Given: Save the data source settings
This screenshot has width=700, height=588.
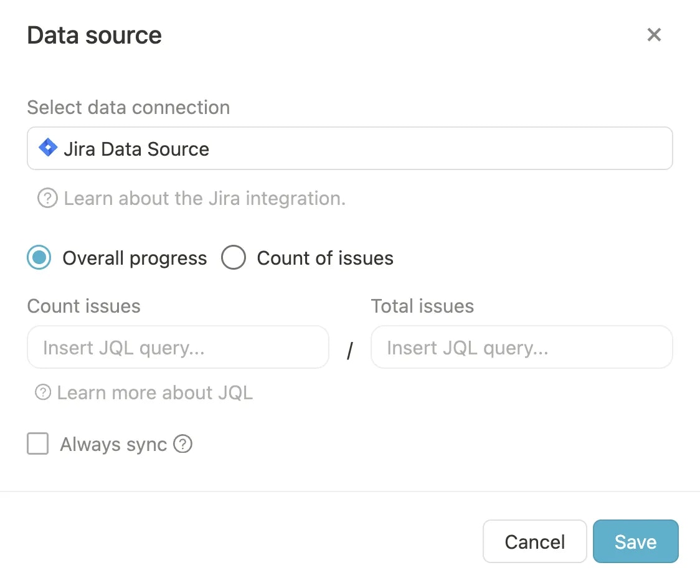Looking at the screenshot, I should 635,541.
